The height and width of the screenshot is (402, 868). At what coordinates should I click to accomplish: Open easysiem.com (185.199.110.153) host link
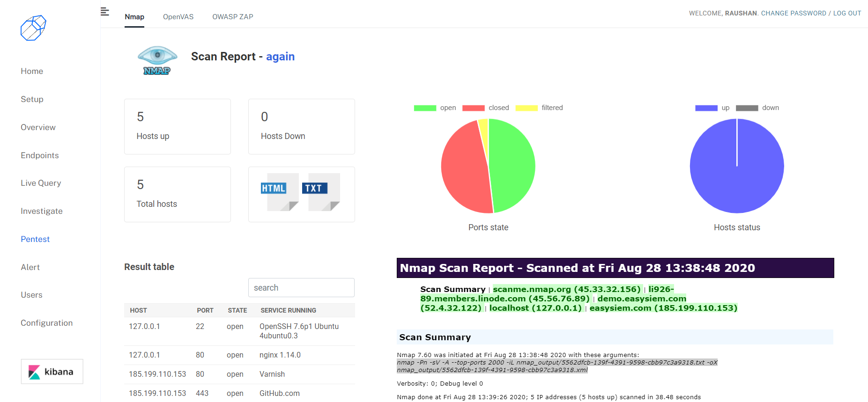point(663,308)
